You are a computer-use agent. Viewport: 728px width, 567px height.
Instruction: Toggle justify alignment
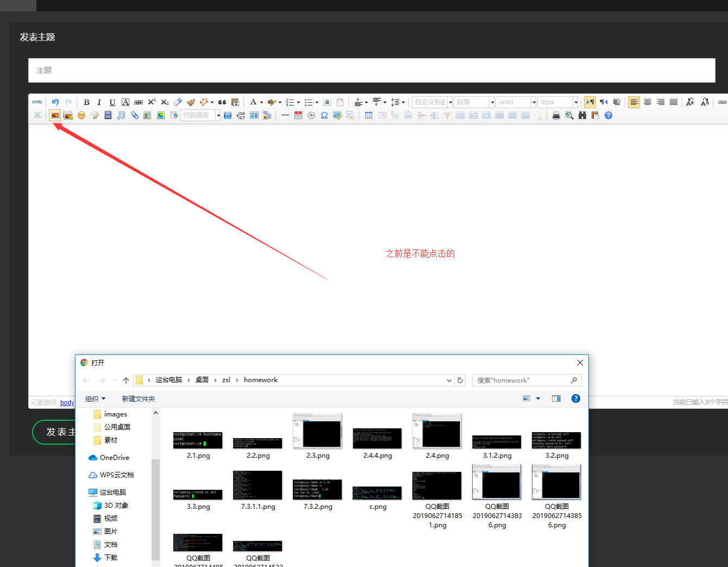pos(674,102)
